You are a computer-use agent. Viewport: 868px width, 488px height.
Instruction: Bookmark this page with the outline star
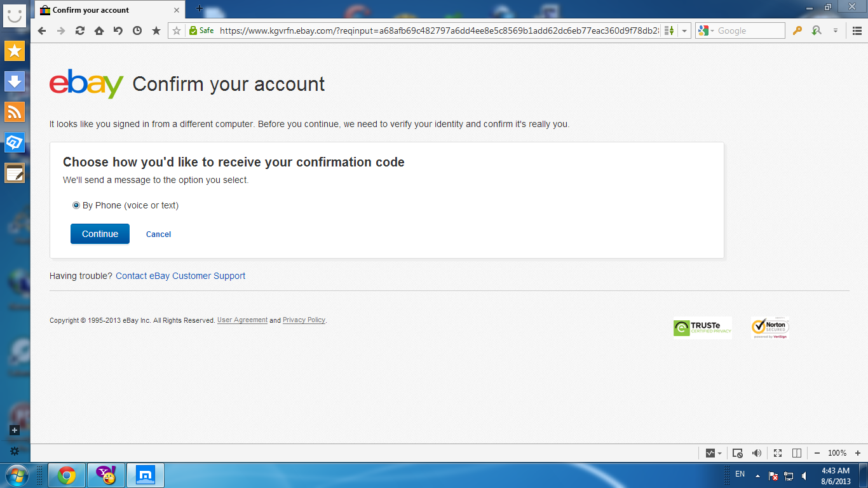point(177,30)
